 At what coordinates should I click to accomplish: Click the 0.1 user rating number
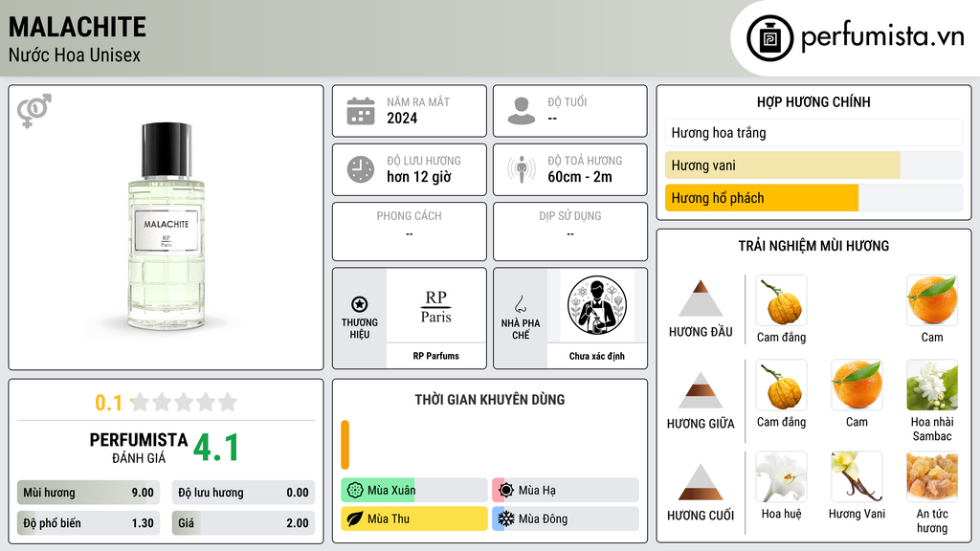(108, 403)
